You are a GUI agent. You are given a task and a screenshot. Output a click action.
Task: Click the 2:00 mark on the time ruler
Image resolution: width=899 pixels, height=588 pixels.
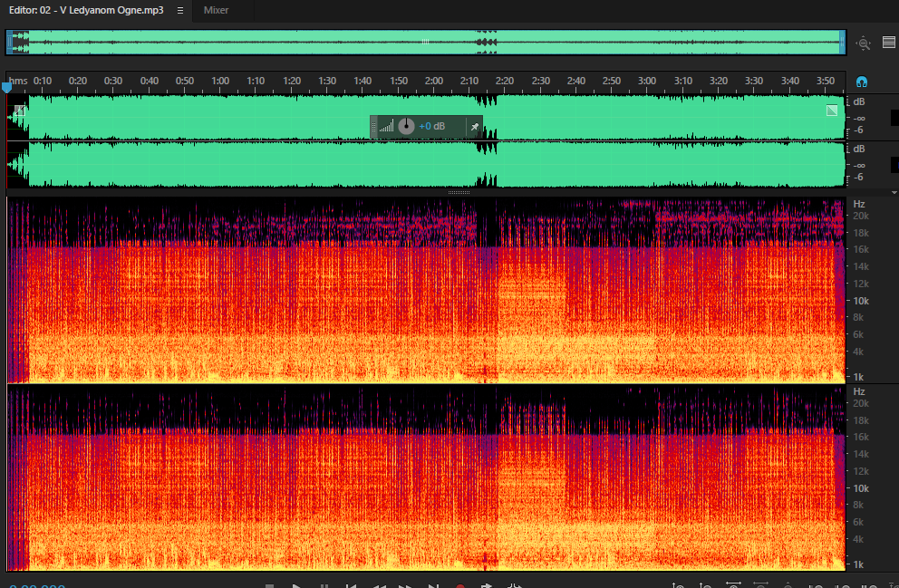pos(433,81)
